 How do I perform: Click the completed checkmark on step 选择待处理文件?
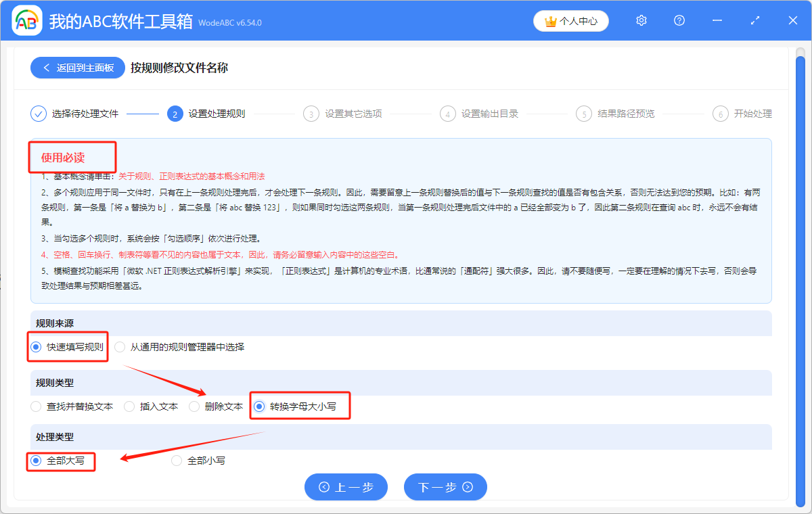click(39, 114)
